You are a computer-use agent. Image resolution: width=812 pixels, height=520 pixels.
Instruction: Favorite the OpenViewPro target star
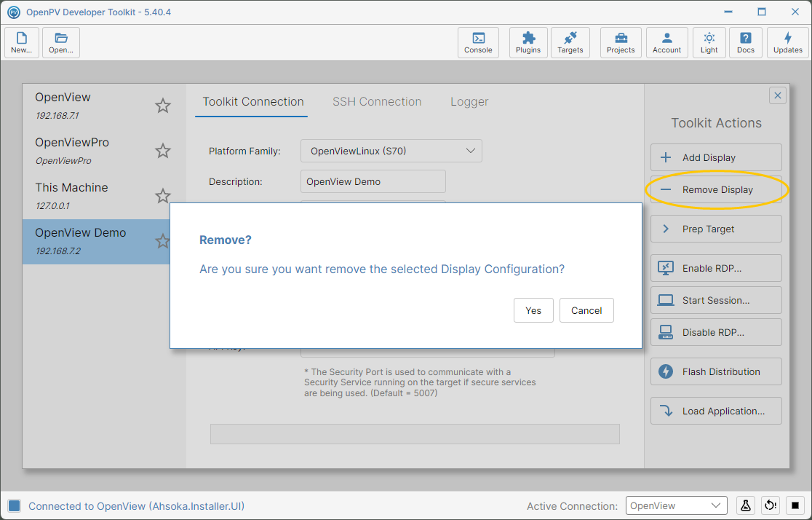coord(162,151)
